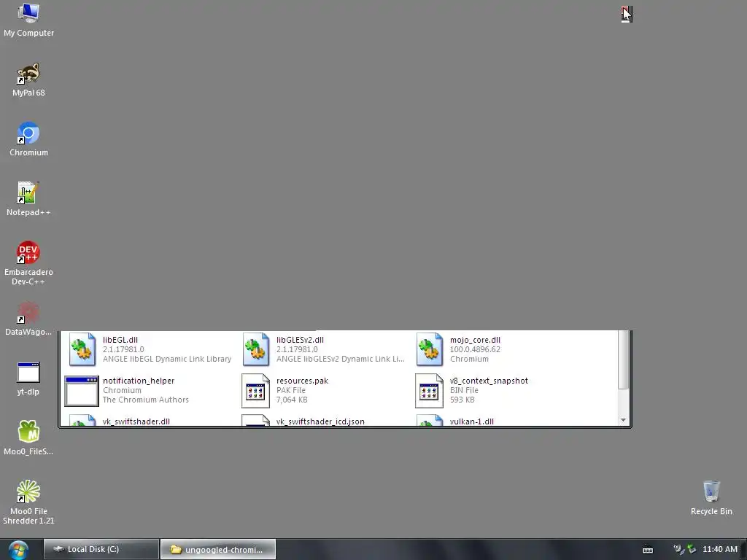Screen dimensions: 747x560
Task: Click the vulkan-1.dll file name
Action: pyautogui.click(x=472, y=421)
